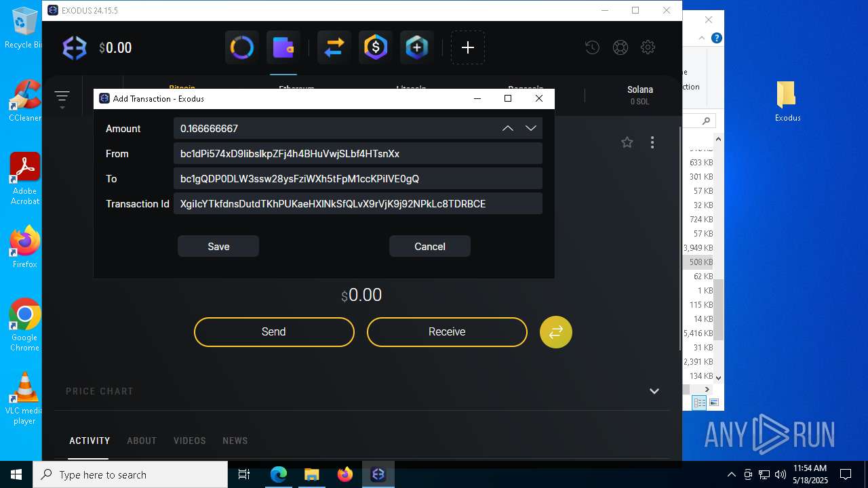
Task: Click the yellow swap round button
Action: coord(556,332)
